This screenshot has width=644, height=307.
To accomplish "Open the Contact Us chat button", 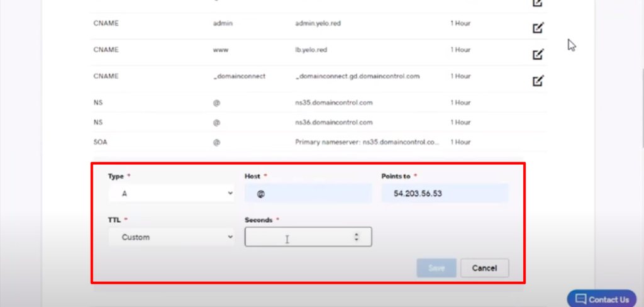I will coord(602,299).
